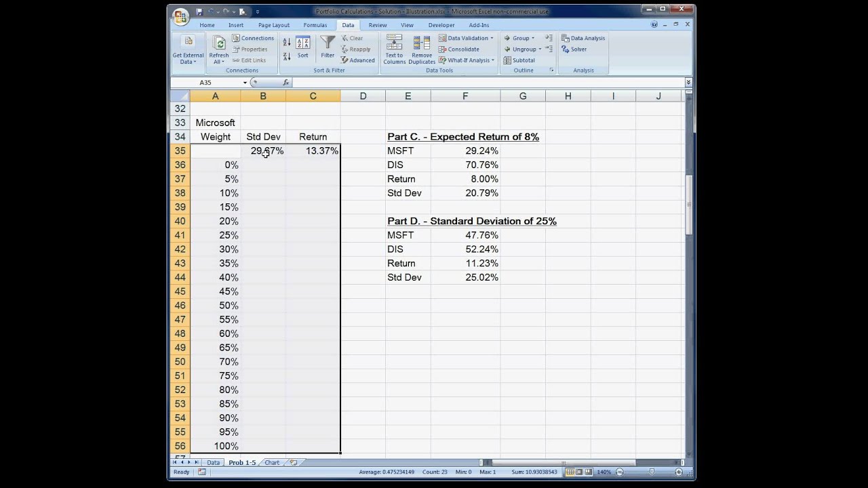Toggle the Filter funnel
Viewport: 868px width, 488px height.
328,47
